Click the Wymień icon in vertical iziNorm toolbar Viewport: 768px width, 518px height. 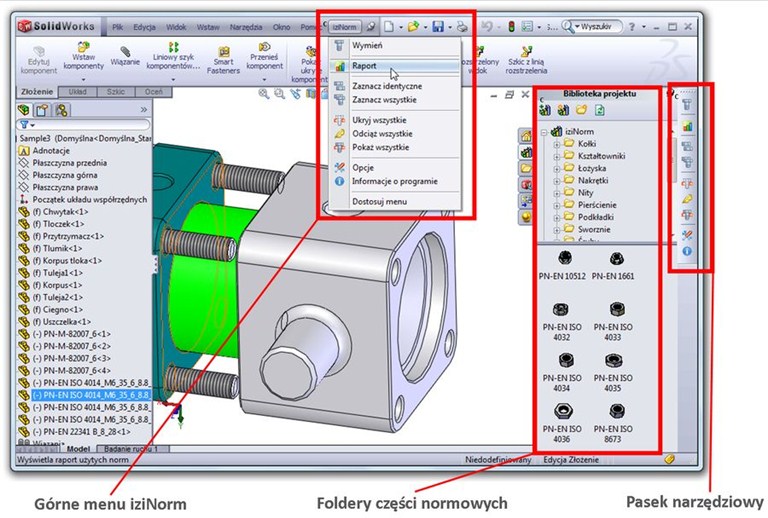pyautogui.click(x=687, y=104)
